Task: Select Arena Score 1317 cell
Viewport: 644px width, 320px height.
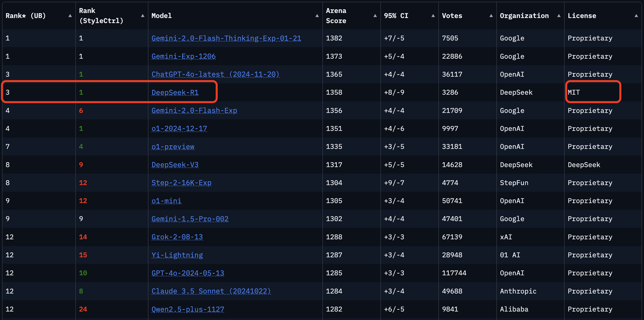Action: tap(334, 165)
